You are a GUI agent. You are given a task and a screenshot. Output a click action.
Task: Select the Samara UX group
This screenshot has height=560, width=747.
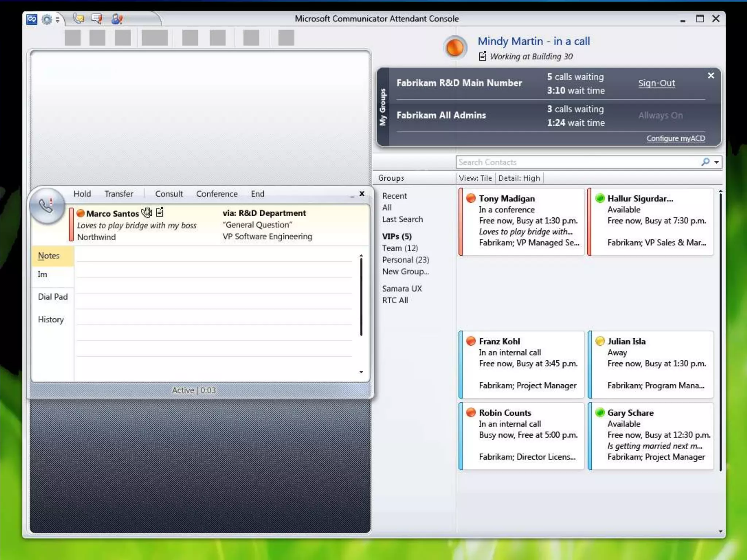[x=402, y=288]
